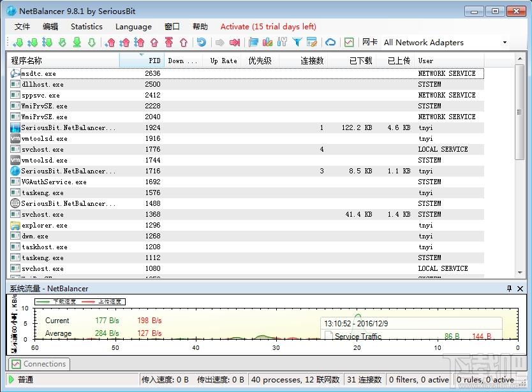
Task: Click the '31 连接数' status bar entry
Action: click(x=364, y=380)
